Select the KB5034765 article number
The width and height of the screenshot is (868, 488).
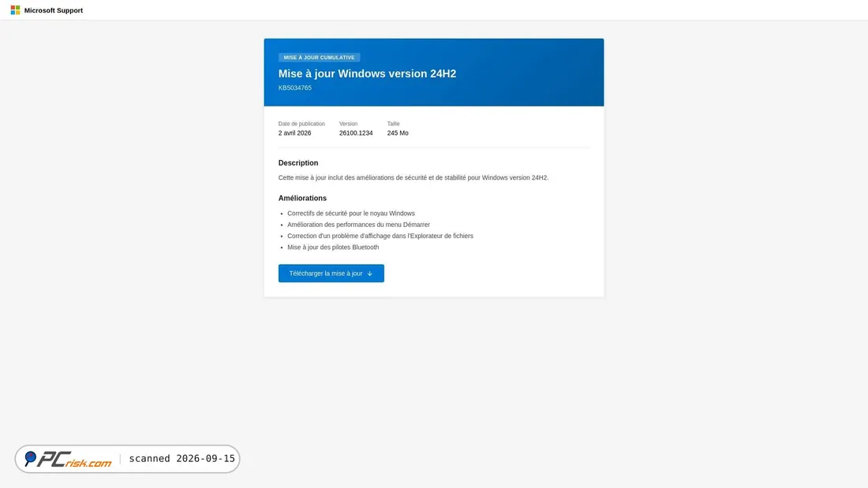click(295, 88)
